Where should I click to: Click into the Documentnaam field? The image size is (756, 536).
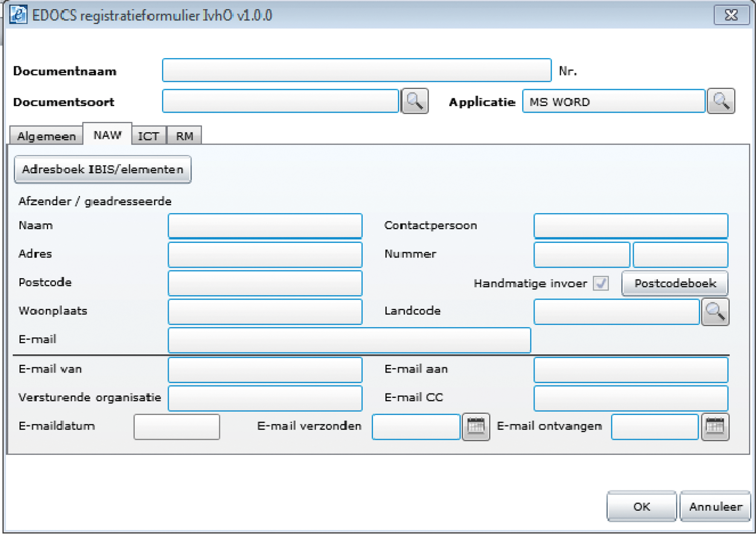pos(357,70)
